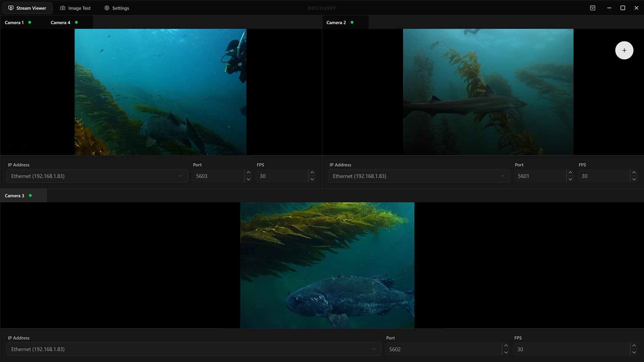Select the Camera 2 tab
The height and width of the screenshot is (362, 644).
pyautogui.click(x=336, y=22)
